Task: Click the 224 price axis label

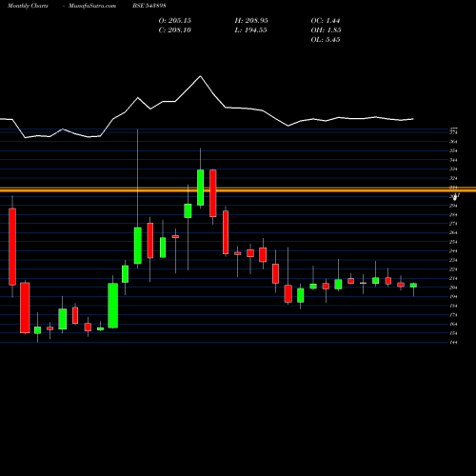Action: [x=453, y=269]
